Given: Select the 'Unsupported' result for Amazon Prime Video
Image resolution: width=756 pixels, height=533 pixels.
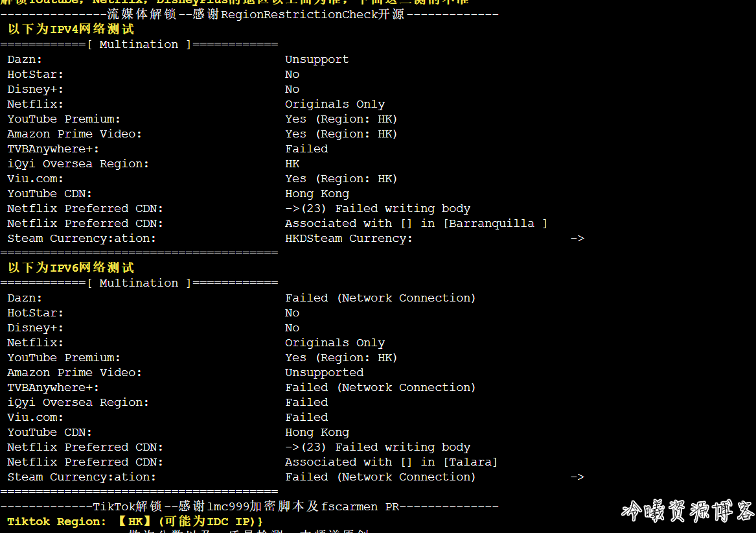Looking at the screenshot, I should pyautogui.click(x=325, y=373).
